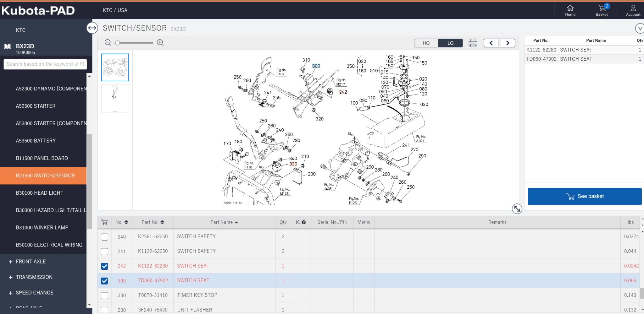
Task: Open the Account profile icon
Action: [633, 10]
